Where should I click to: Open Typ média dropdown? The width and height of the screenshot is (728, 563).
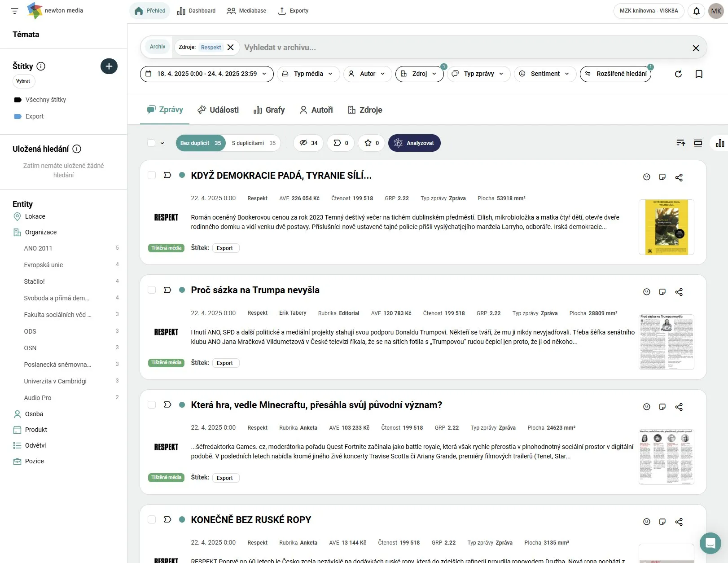pos(308,74)
